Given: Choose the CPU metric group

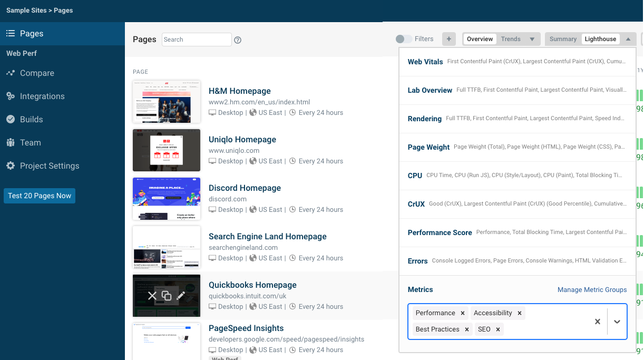Looking at the screenshot, I should pos(518,176).
